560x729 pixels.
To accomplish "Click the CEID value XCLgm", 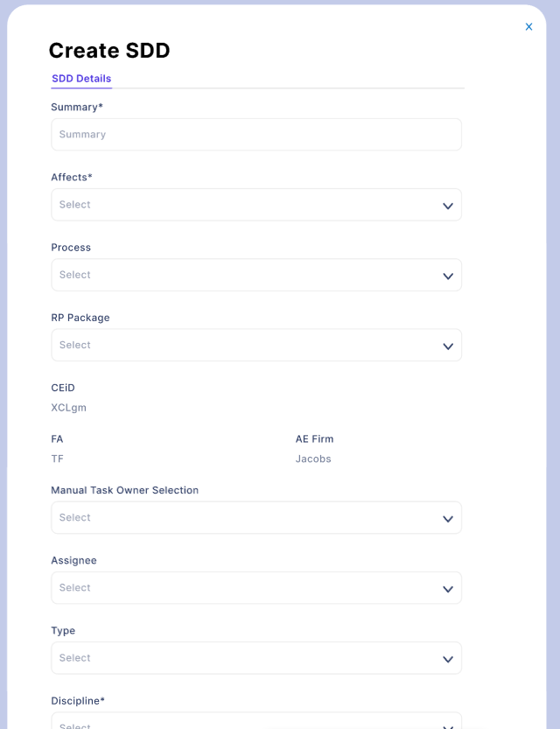I will [69, 408].
